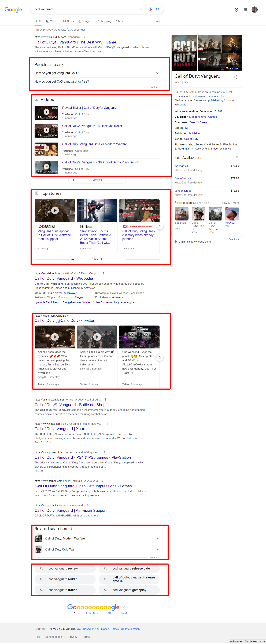This screenshot has width=266, height=644.
Task: Click Claim this knowledge panel button
Action: coord(193,242)
